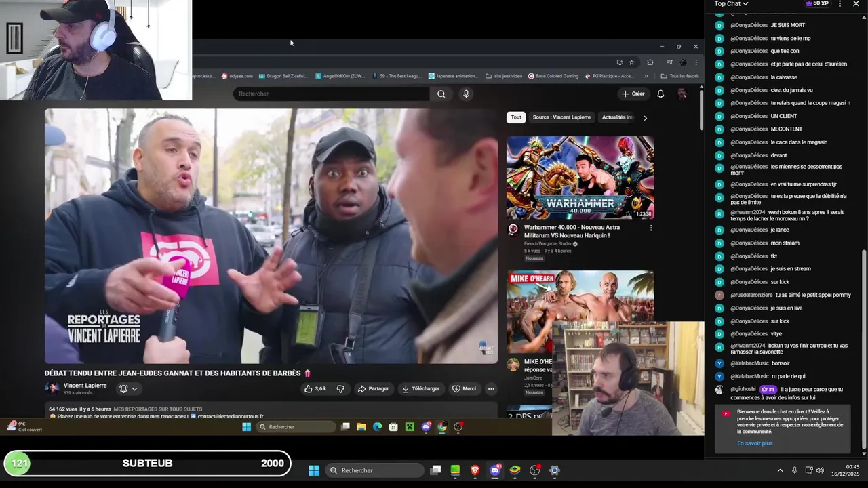Expand the Top Chat dropdown

[x=731, y=4]
